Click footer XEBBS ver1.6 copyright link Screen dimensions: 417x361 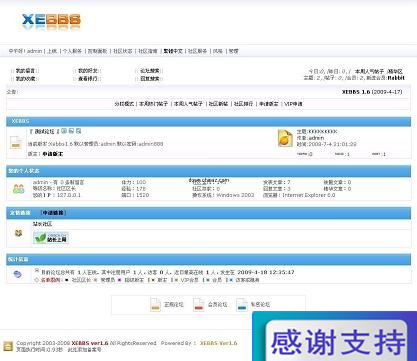point(90,343)
